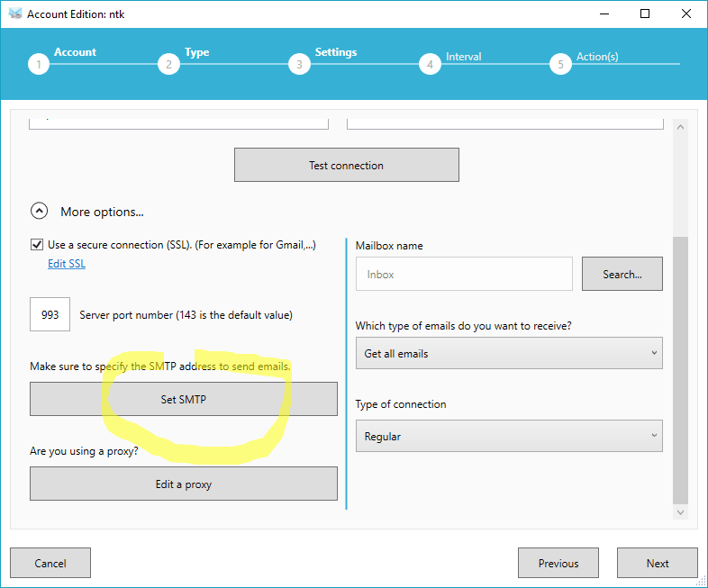Click the mail app icon in title bar
The height and width of the screenshot is (588, 708).
pos(15,14)
